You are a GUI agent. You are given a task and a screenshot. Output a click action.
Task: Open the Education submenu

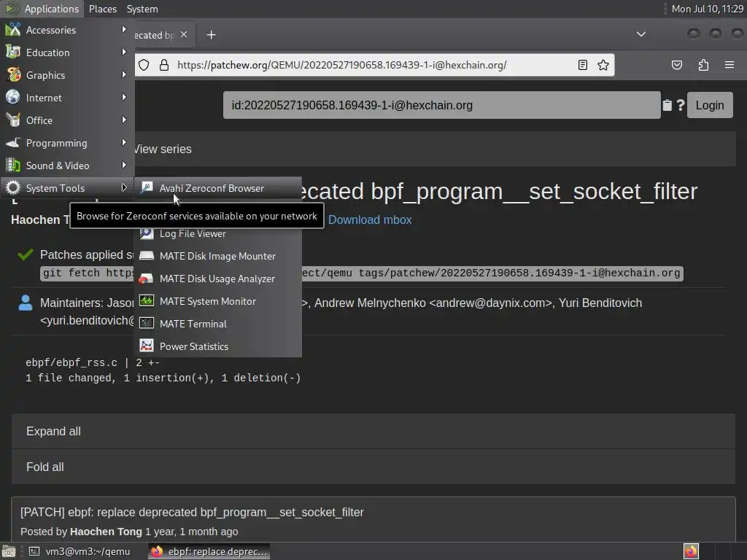[x=67, y=52]
